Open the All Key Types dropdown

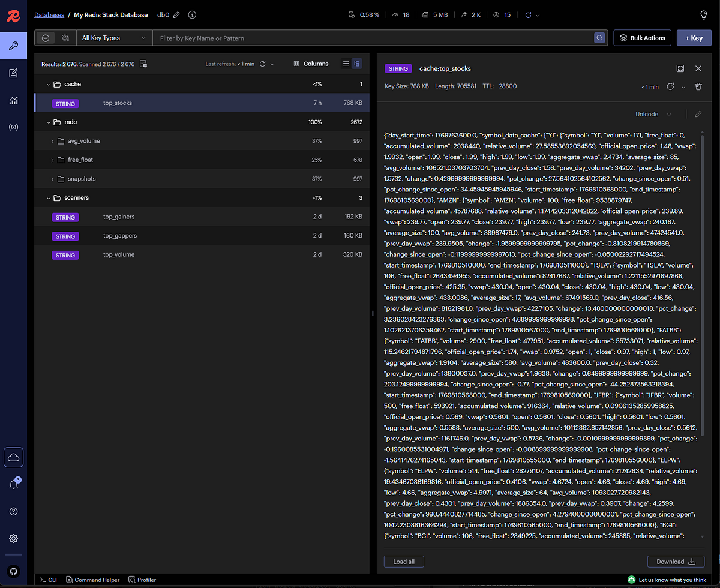click(x=113, y=38)
